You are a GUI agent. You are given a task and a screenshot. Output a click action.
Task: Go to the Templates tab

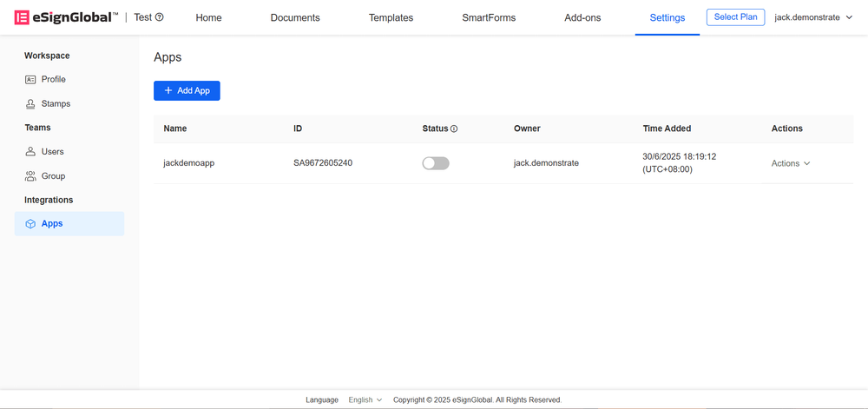[x=391, y=17]
